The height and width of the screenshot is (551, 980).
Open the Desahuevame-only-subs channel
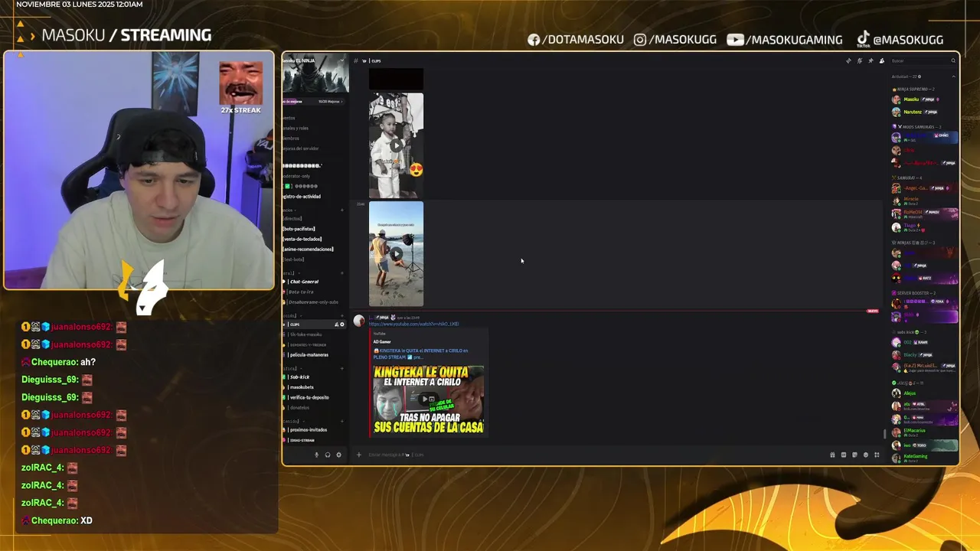[x=312, y=302]
